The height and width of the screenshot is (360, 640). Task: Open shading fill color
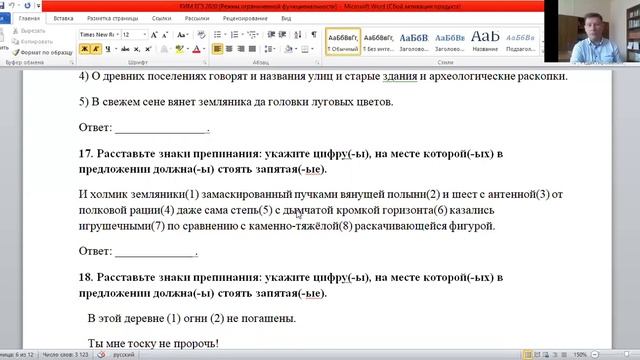pyautogui.click(x=289, y=49)
